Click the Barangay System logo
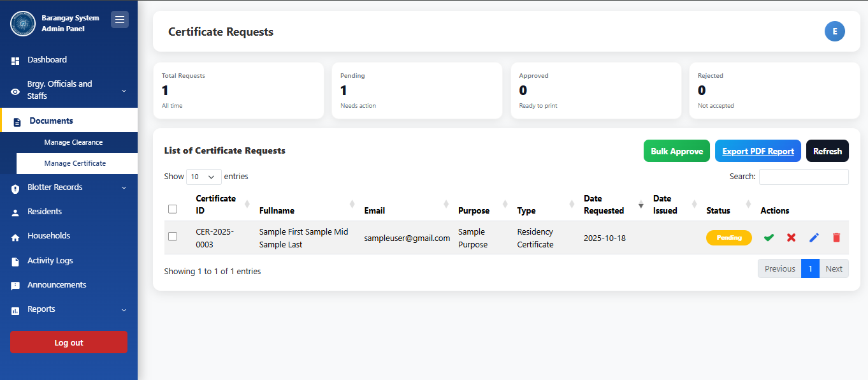868x380 pixels. 23,24
